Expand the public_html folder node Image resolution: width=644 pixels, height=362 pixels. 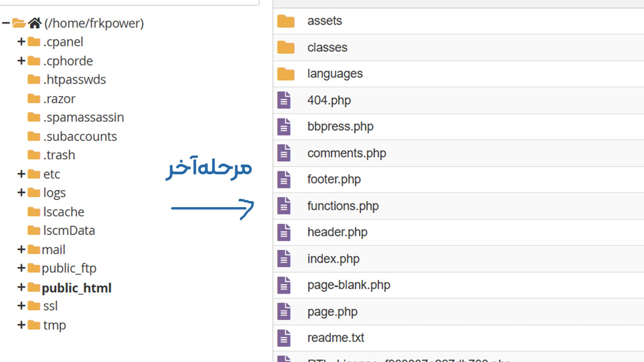click(21, 287)
